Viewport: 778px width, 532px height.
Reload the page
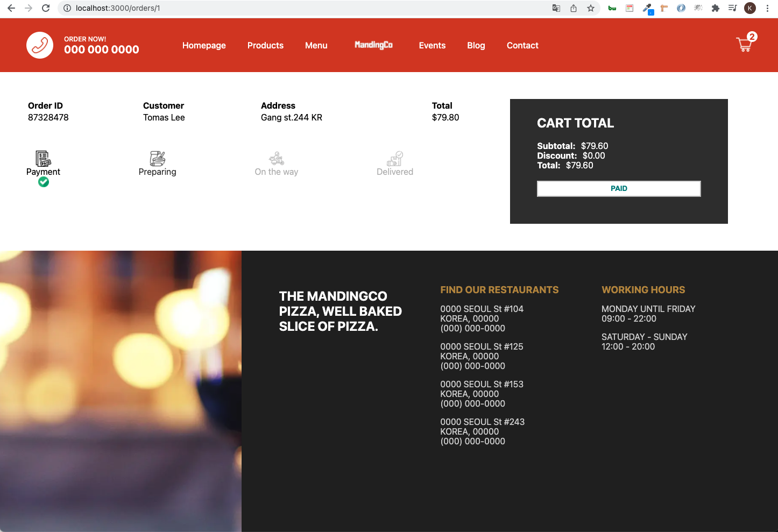[46, 8]
